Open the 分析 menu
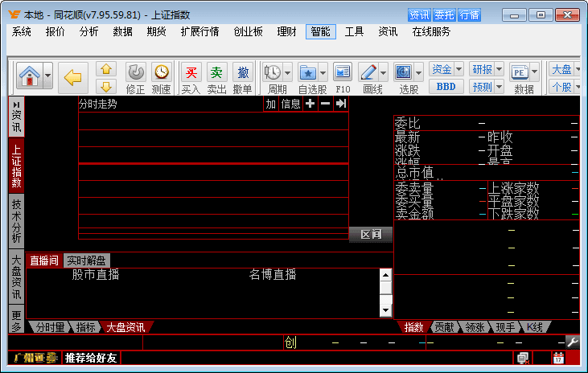 [88, 32]
